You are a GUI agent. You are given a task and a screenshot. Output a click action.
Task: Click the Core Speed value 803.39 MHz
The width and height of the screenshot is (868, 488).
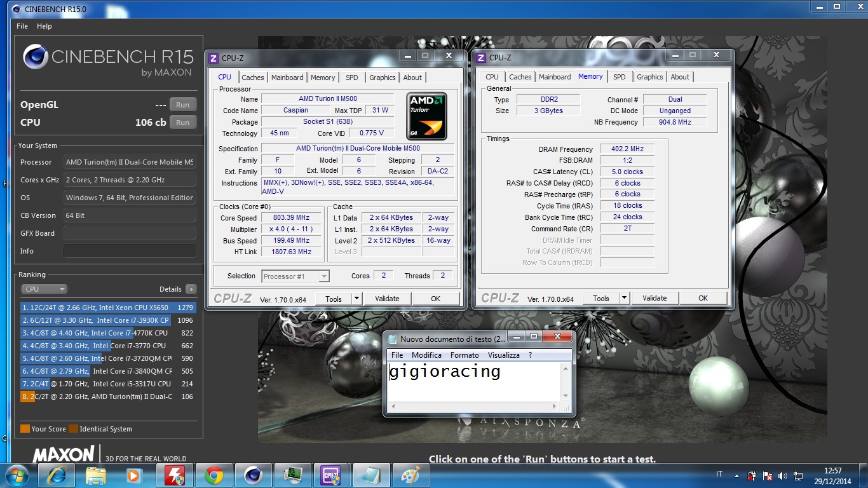(x=292, y=218)
